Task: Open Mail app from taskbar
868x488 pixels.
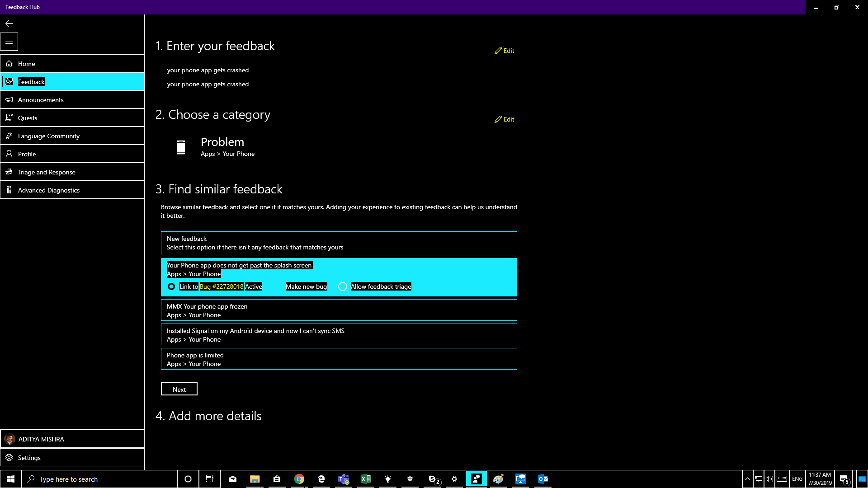Action: 233,479
